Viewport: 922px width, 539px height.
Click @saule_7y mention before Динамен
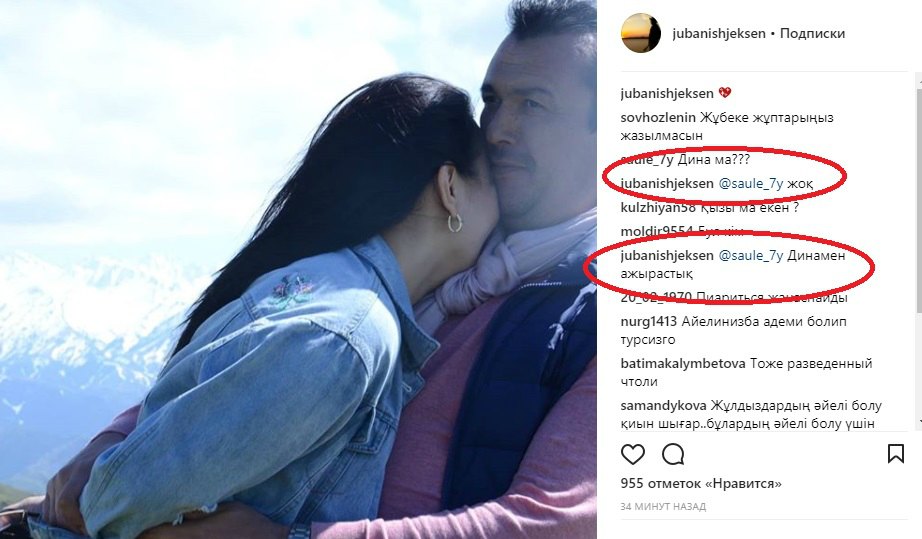[x=751, y=256]
